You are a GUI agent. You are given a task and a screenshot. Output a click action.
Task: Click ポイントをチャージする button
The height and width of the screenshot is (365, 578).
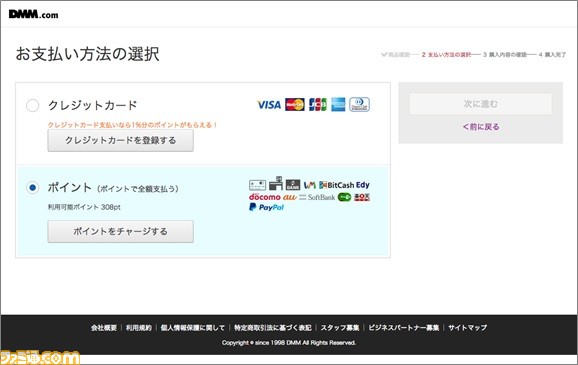121,232
